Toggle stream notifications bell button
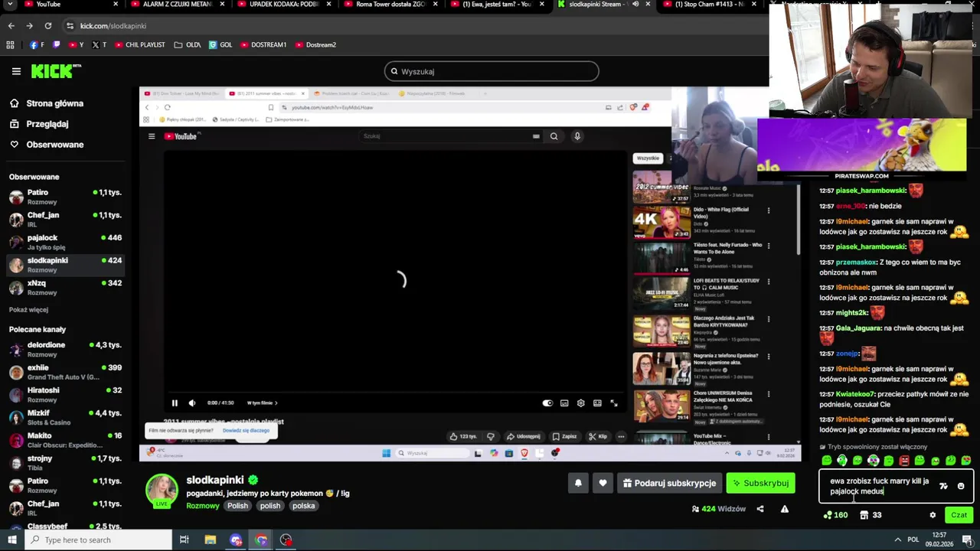The height and width of the screenshot is (551, 980). click(x=578, y=483)
